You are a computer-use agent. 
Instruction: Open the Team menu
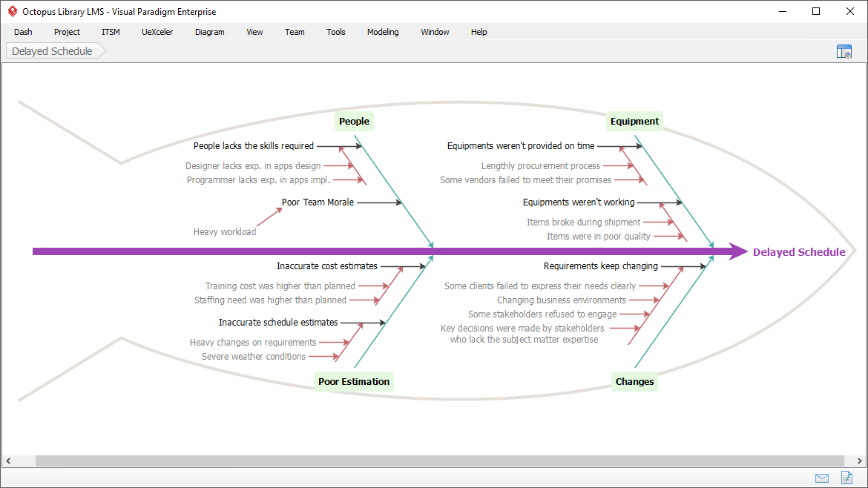295,32
